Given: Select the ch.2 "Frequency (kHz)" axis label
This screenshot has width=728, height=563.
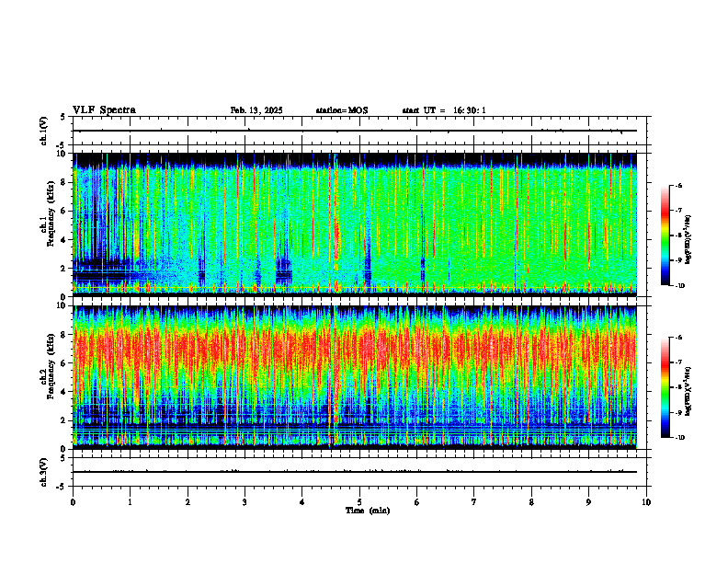Looking at the screenshot, I should point(51,365).
